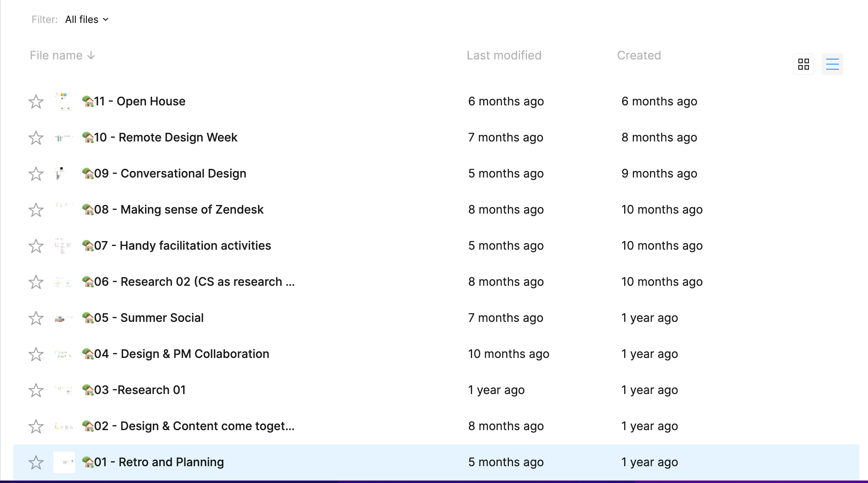The width and height of the screenshot is (868, 483).
Task: Star 03 -Research 01 file
Action: click(36, 390)
